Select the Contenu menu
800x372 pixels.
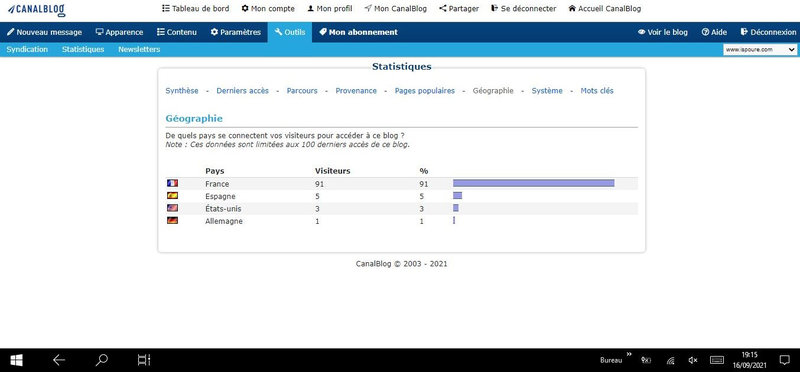click(x=177, y=32)
